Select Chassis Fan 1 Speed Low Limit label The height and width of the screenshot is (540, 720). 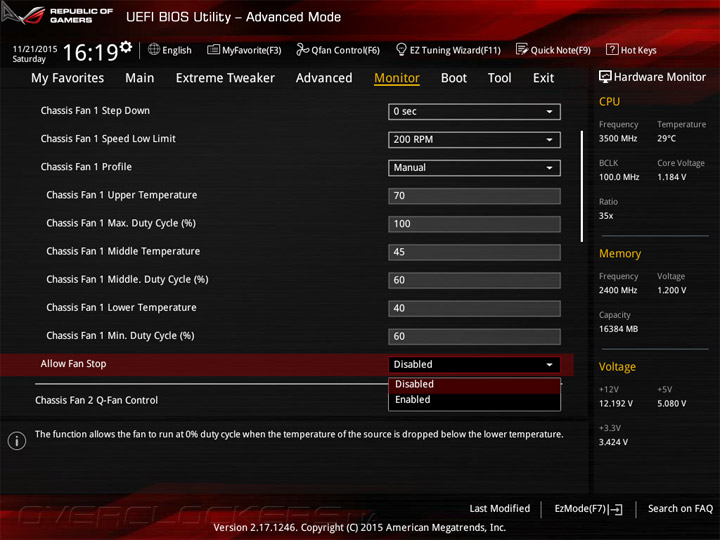tap(108, 139)
